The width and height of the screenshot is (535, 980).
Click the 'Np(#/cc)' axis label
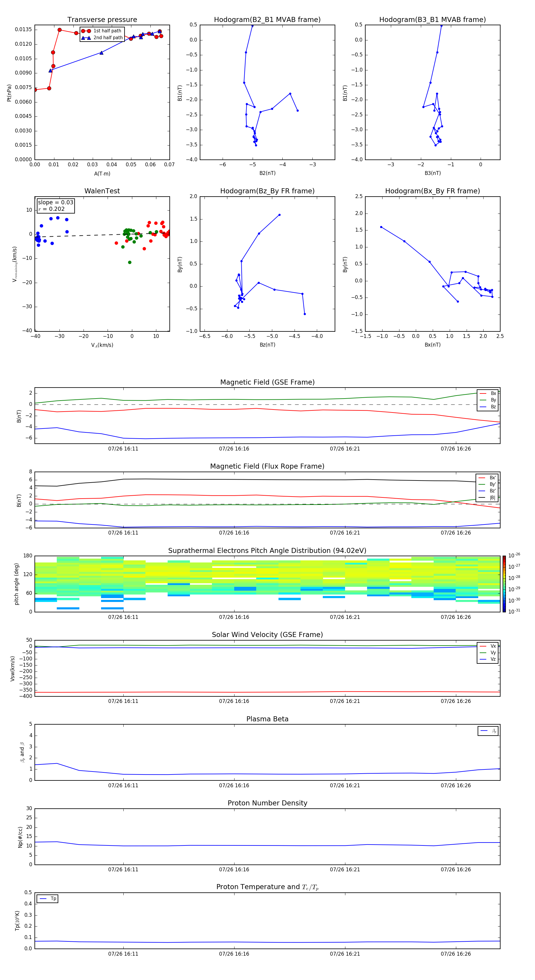coord(20,837)
